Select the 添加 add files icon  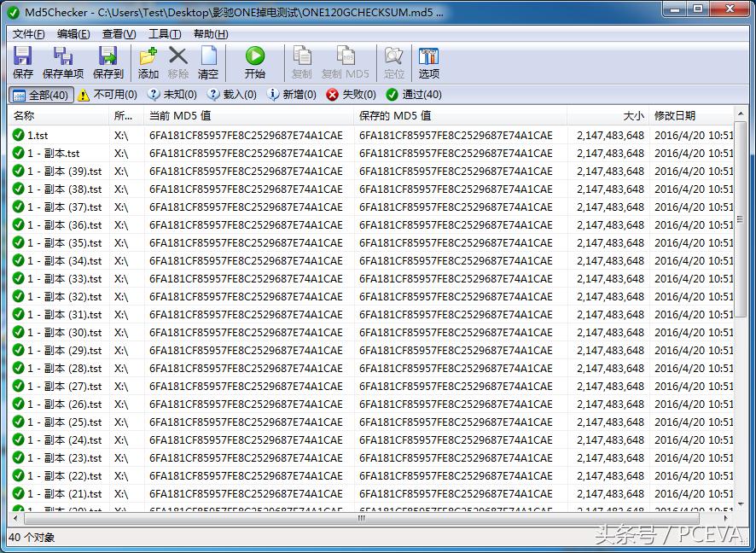pos(147,61)
